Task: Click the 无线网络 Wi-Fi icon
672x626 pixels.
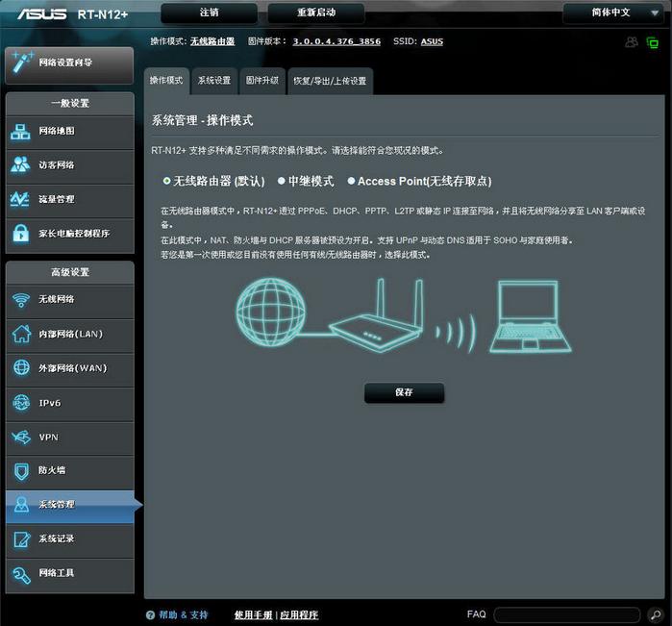Action: coord(20,300)
